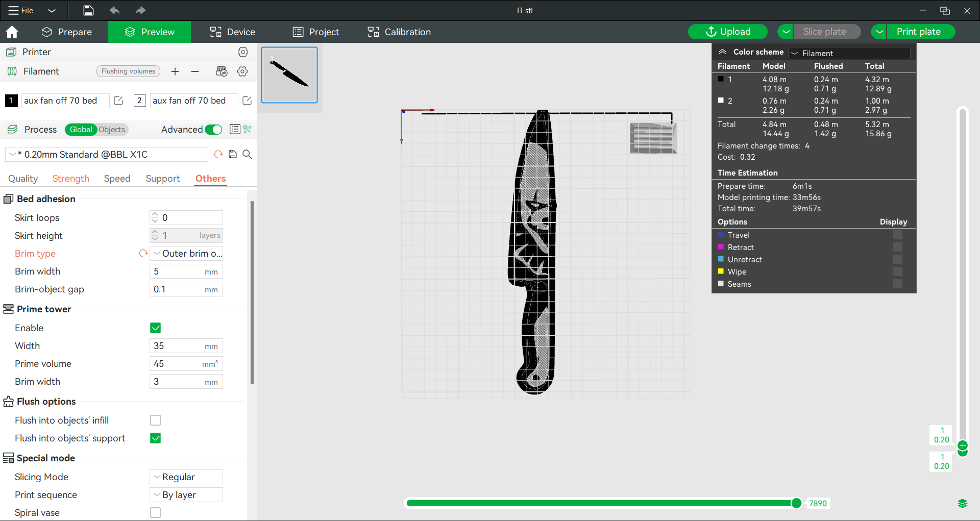Image resolution: width=980 pixels, height=521 pixels.
Task: Open filament 2 preset dropdown
Action: click(x=193, y=101)
